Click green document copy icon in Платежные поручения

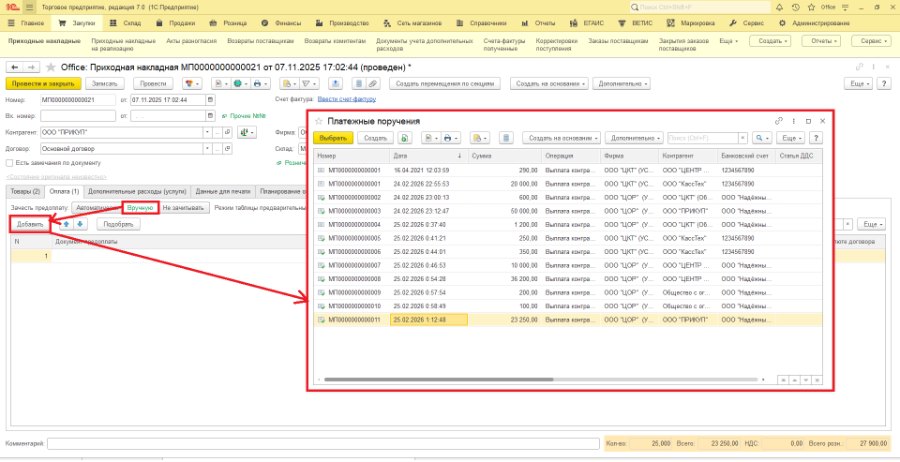[x=405, y=138]
